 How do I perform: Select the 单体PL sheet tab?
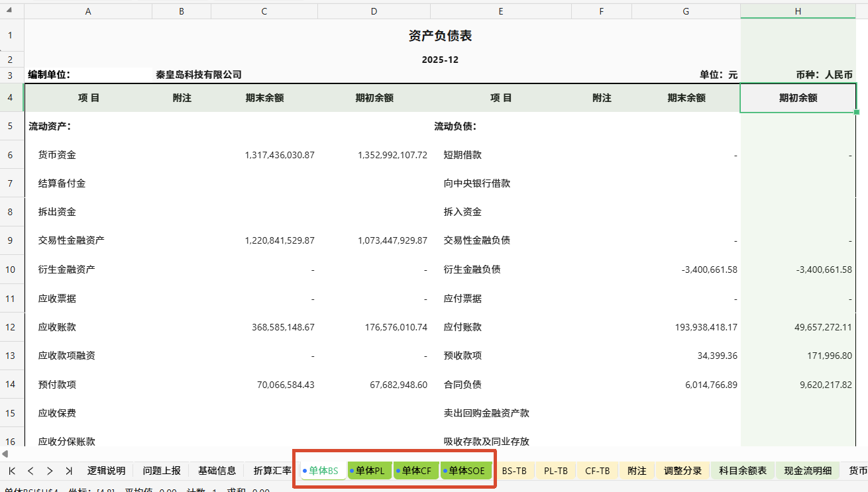(x=370, y=471)
